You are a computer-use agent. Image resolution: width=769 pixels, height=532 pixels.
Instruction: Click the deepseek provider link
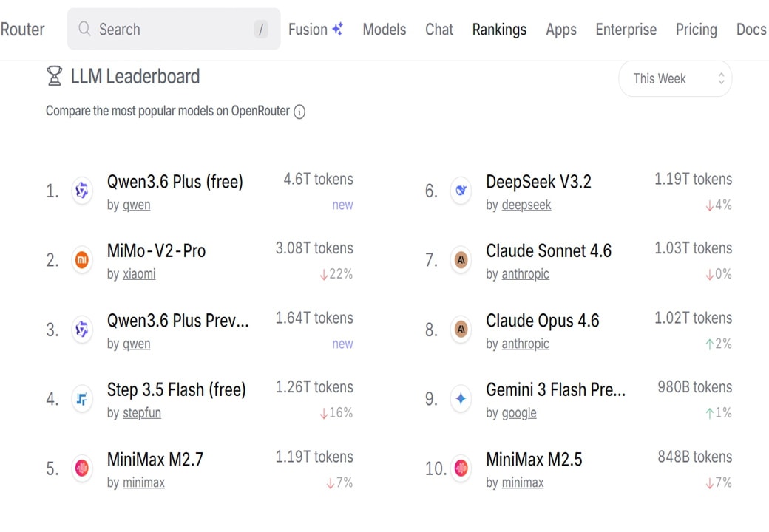coord(526,205)
